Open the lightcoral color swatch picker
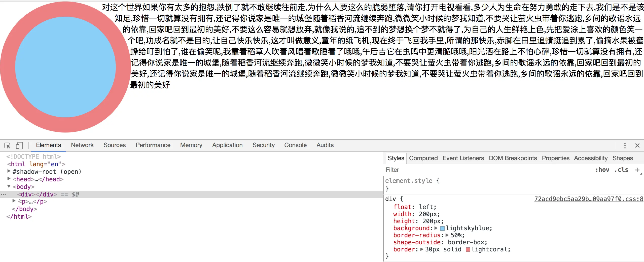Image resolution: width=644 pixels, height=262 pixels. coord(468,250)
